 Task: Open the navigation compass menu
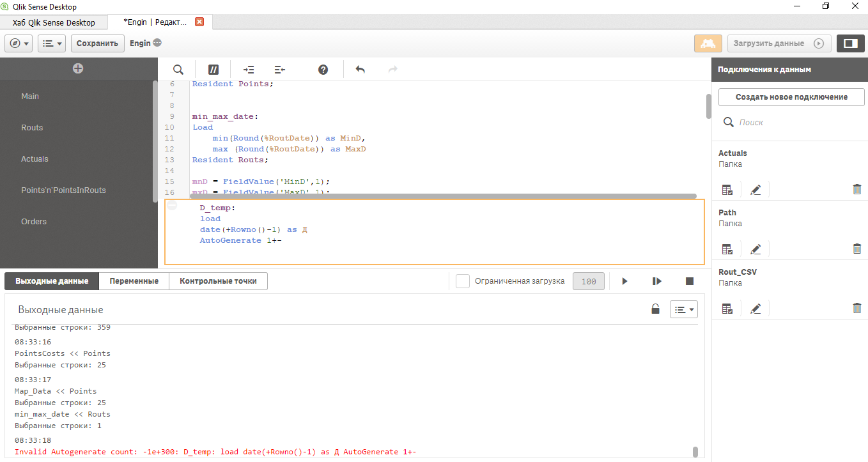[x=19, y=43]
